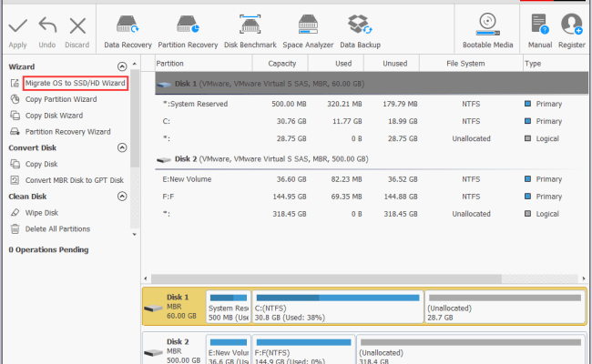Open Copy Disk Wizard link
The image size is (592, 364).
point(54,116)
